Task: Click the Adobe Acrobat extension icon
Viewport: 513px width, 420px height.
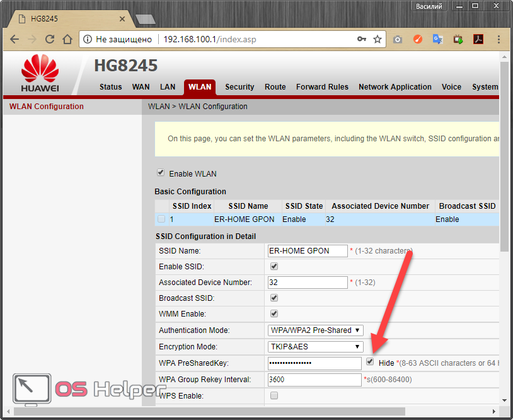Action: tap(478, 39)
